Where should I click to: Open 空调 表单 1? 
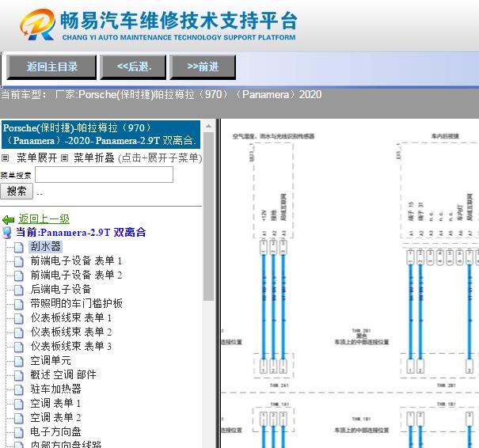pyautogui.click(x=55, y=404)
